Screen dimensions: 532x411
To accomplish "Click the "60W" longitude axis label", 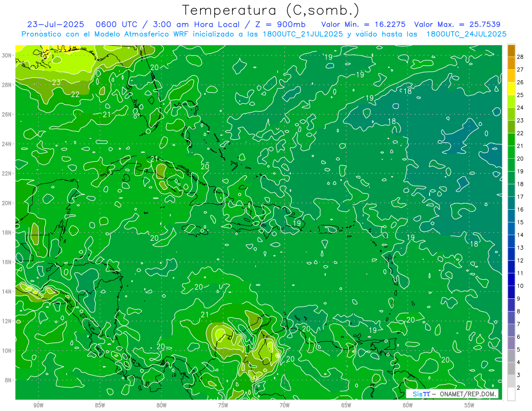I will [408, 406].
